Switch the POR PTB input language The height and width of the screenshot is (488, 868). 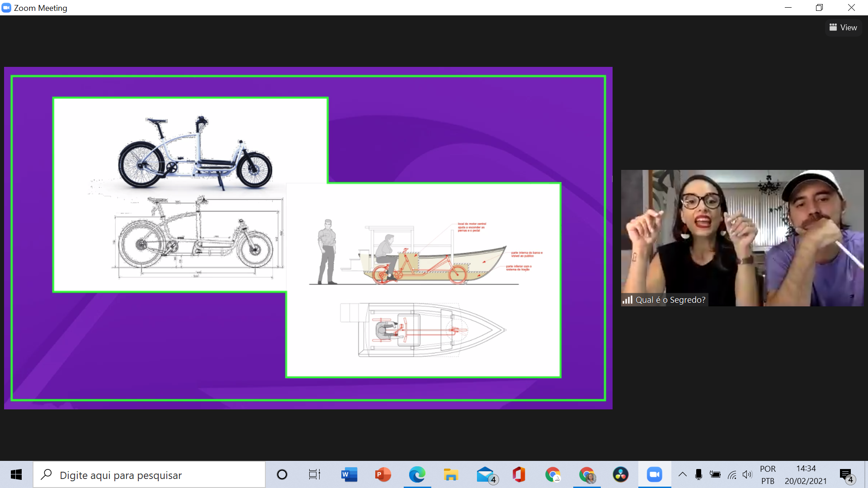[768, 474]
